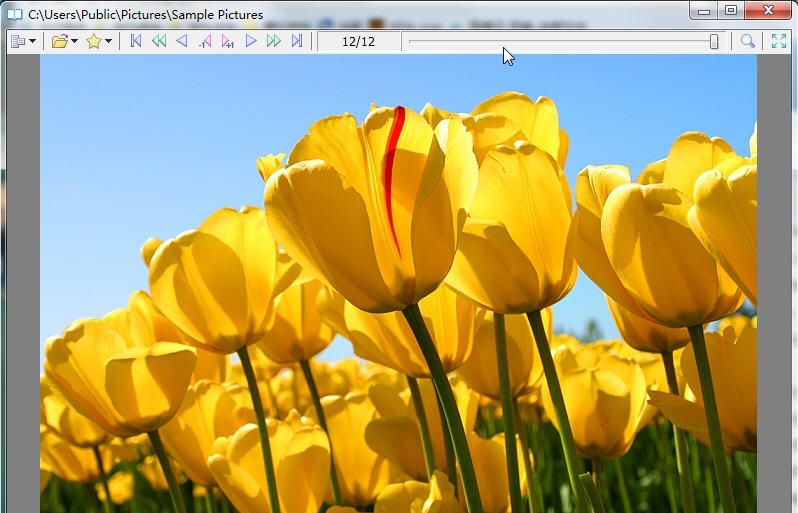Click the tulip photo being displayed

click(398, 300)
